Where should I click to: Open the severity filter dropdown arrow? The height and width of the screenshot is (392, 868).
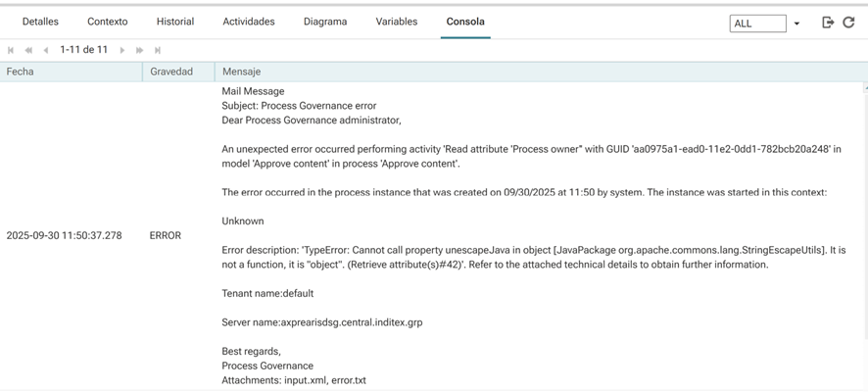coord(796,24)
